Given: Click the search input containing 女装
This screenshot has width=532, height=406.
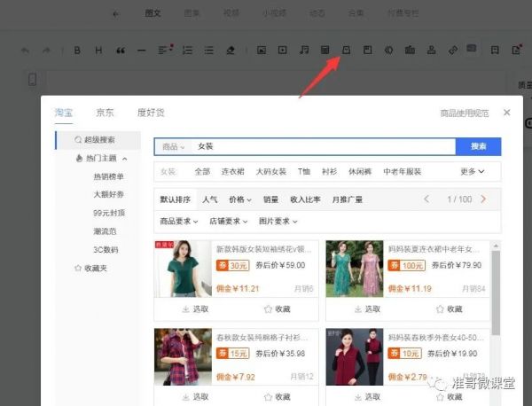Looking at the screenshot, I should (323, 146).
